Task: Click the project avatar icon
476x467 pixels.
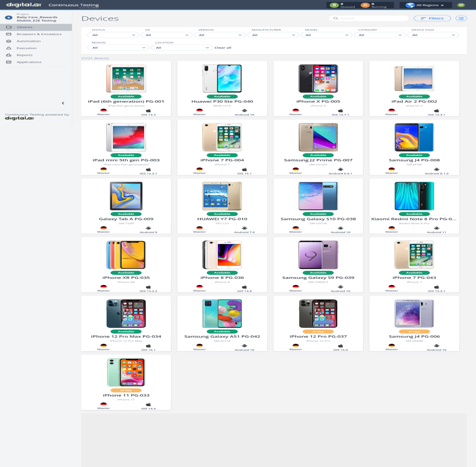Action: [9, 18]
